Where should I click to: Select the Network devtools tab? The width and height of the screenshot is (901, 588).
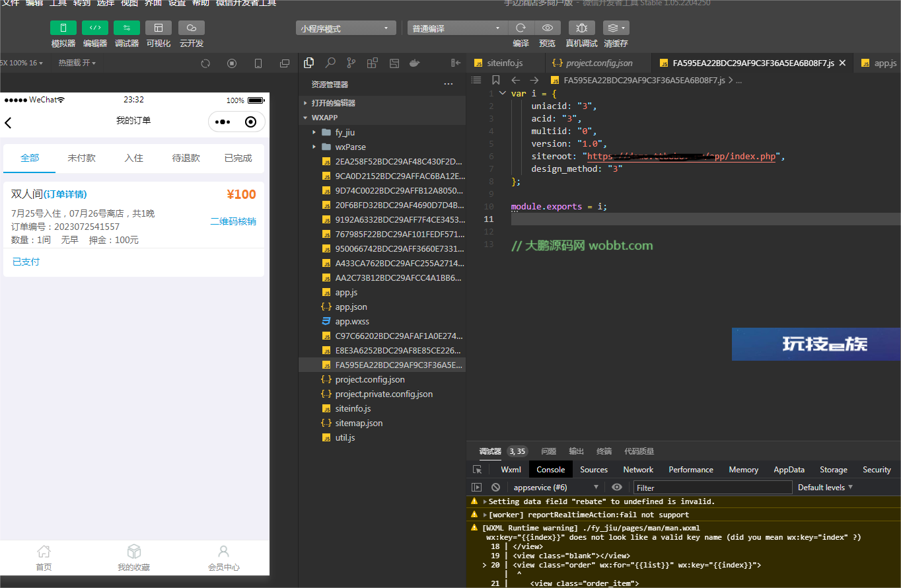(x=638, y=470)
